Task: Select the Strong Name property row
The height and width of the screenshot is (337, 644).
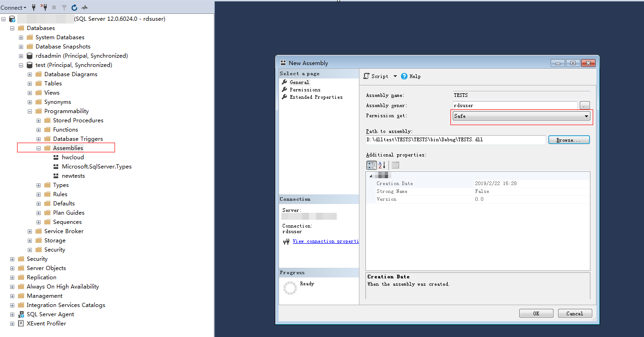Action: [x=478, y=192]
